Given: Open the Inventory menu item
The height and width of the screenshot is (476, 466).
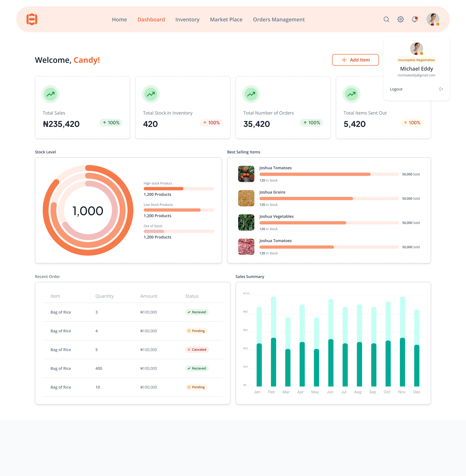Looking at the screenshot, I should click(x=187, y=20).
